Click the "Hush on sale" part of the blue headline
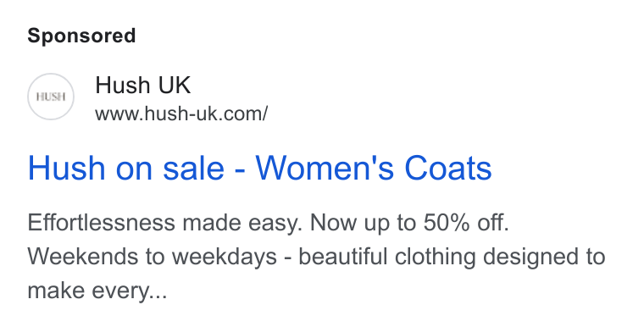Screen dimensions: 644x327 coord(126,168)
